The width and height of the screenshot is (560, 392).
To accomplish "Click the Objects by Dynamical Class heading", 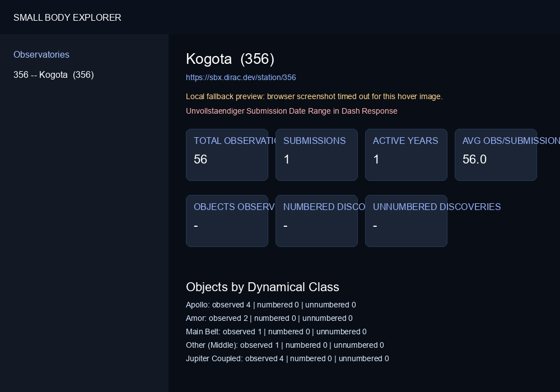I will pos(263,287).
